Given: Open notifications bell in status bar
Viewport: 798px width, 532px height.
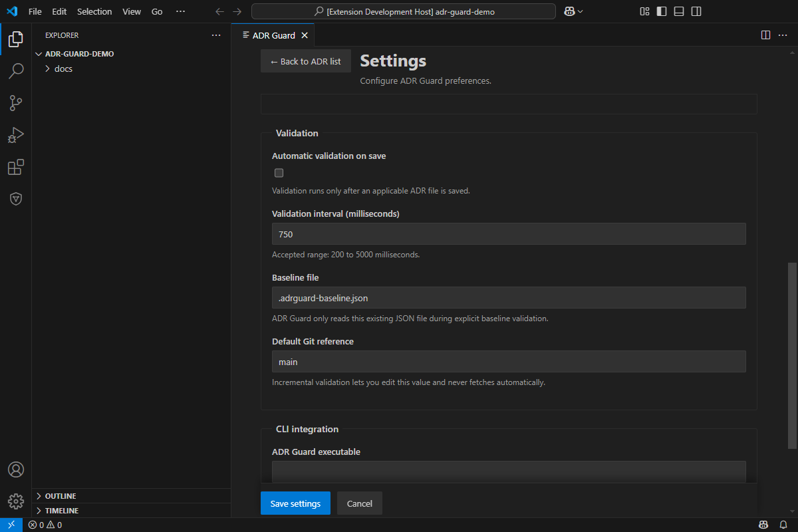Looking at the screenshot, I should pyautogui.click(x=783, y=525).
